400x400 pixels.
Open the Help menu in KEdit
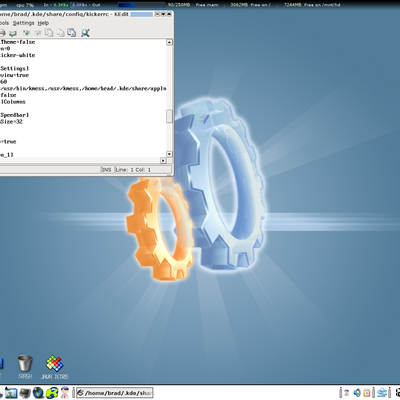[x=43, y=23]
